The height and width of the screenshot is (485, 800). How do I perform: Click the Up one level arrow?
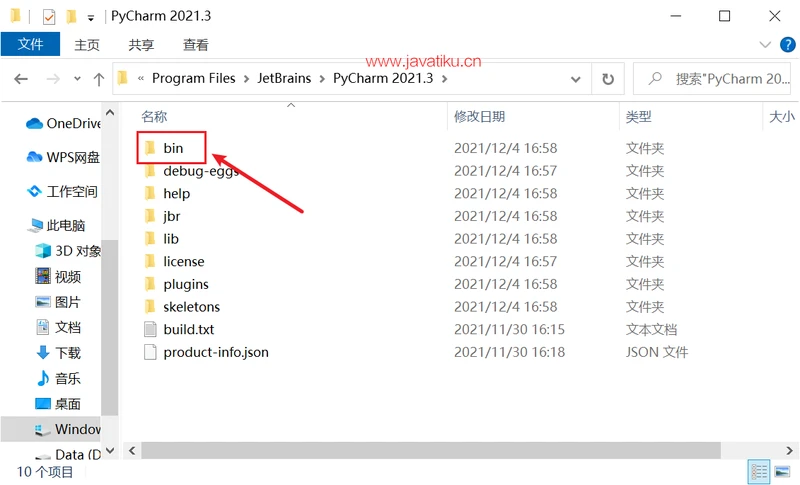pos(98,79)
